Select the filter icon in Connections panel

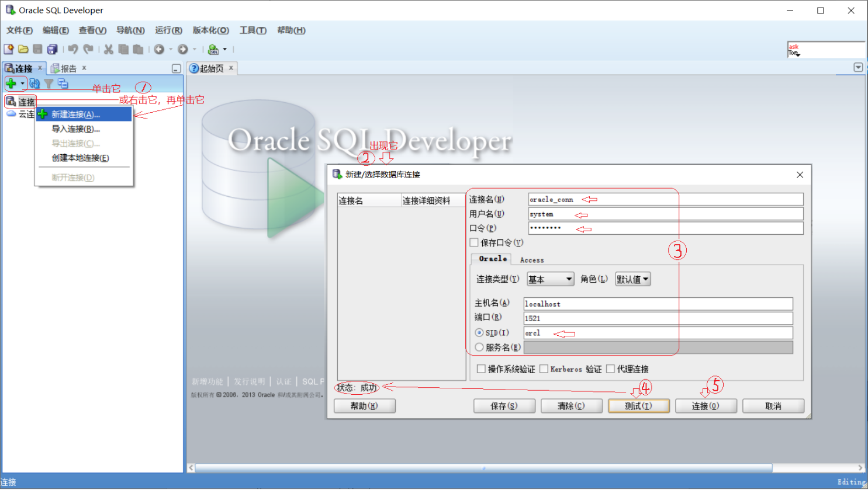48,84
